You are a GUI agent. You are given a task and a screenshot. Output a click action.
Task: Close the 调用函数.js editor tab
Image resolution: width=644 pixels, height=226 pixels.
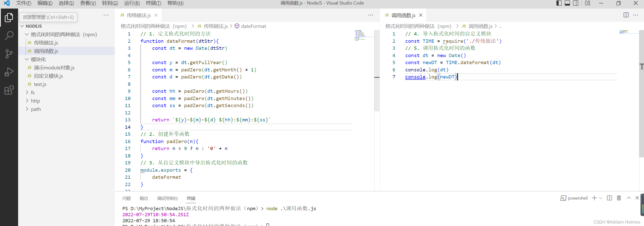[x=421, y=15]
